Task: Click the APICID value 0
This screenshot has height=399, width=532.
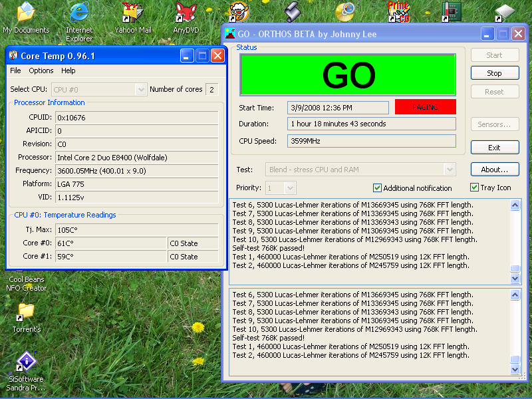Action: (x=137, y=131)
